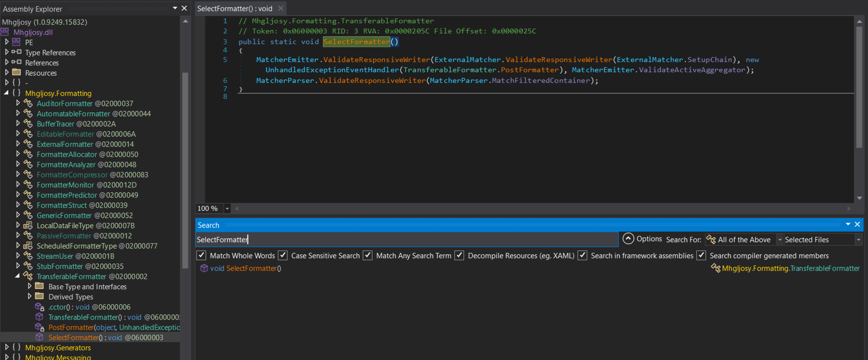The image size is (868, 360).
Task: Toggle Decompile Resources (eg. XAML) checkbox
Action: point(459,255)
